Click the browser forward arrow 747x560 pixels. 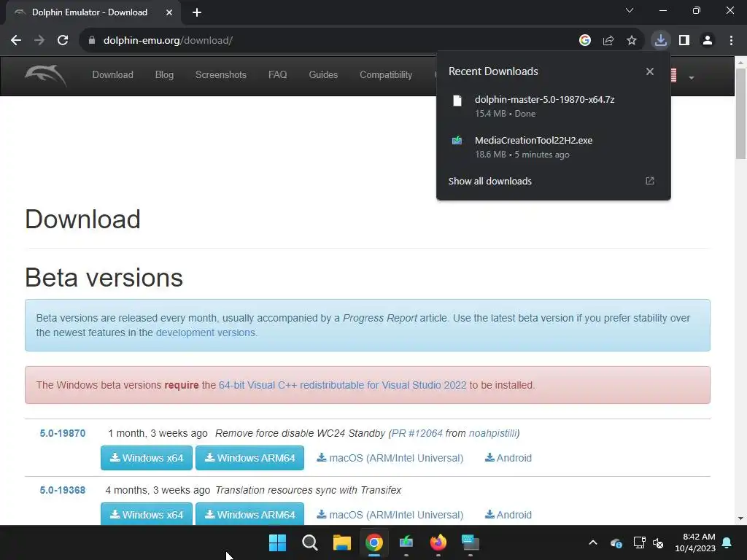pyautogui.click(x=39, y=41)
